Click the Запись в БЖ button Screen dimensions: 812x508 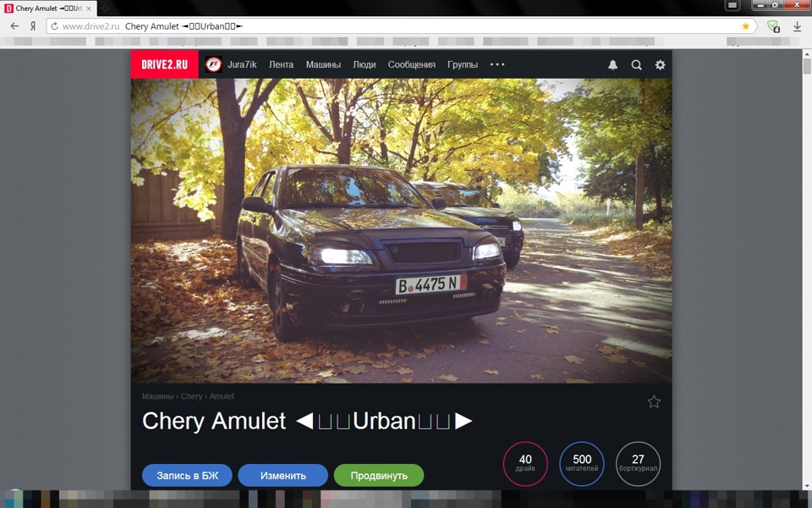coord(187,475)
